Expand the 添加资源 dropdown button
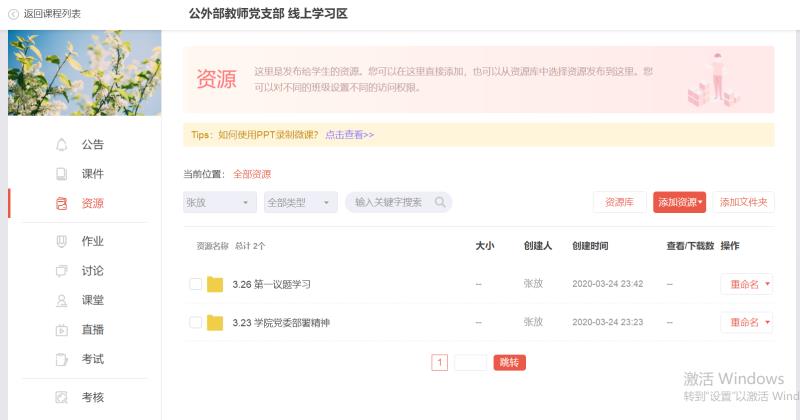The width and height of the screenshot is (800, 420). [x=679, y=202]
